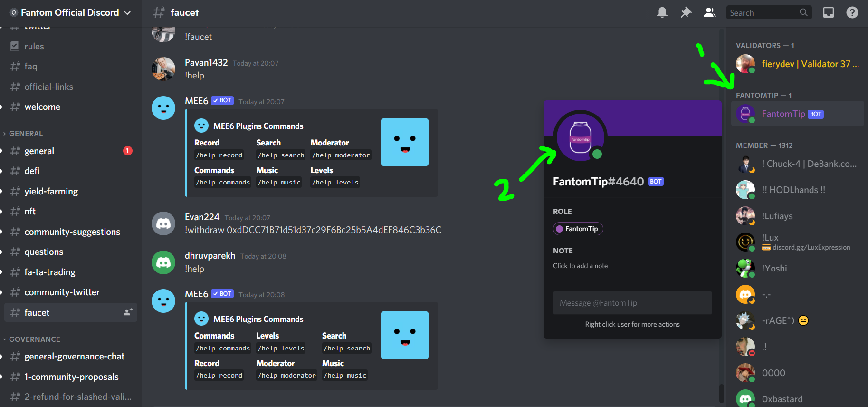Screen dimensions: 868x407
Task: Click the withdraw address message text
Action: (313, 230)
